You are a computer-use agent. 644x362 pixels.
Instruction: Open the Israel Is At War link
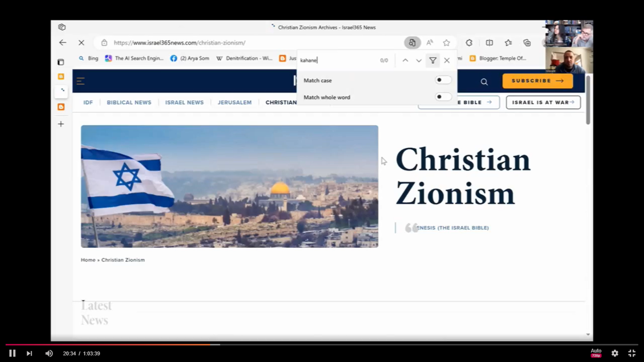point(543,103)
